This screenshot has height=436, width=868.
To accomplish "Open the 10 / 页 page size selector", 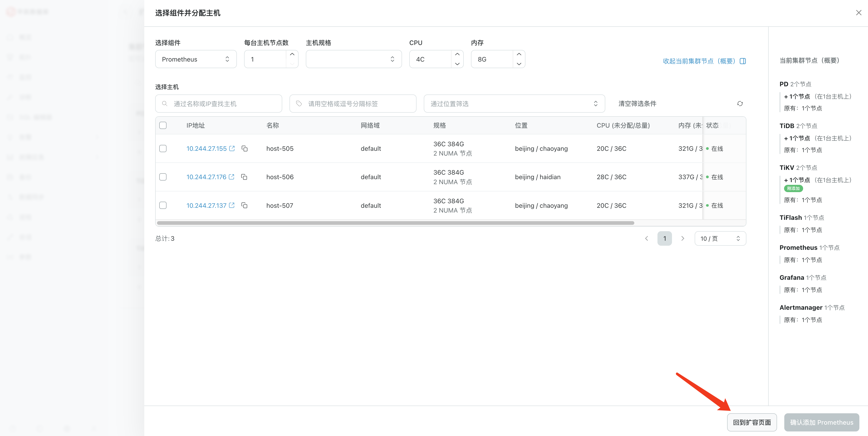I will point(720,238).
